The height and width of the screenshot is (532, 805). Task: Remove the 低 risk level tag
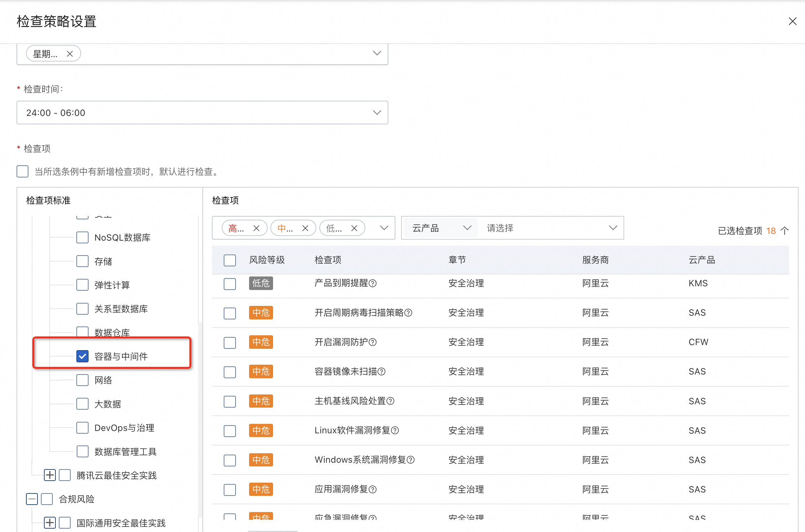pyautogui.click(x=354, y=228)
